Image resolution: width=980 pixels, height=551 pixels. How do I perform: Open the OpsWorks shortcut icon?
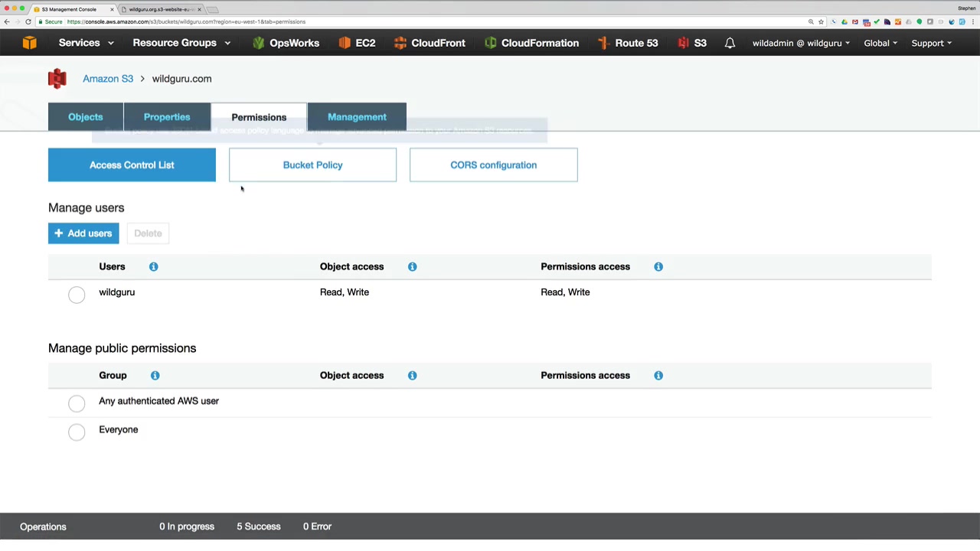pos(258,43)
